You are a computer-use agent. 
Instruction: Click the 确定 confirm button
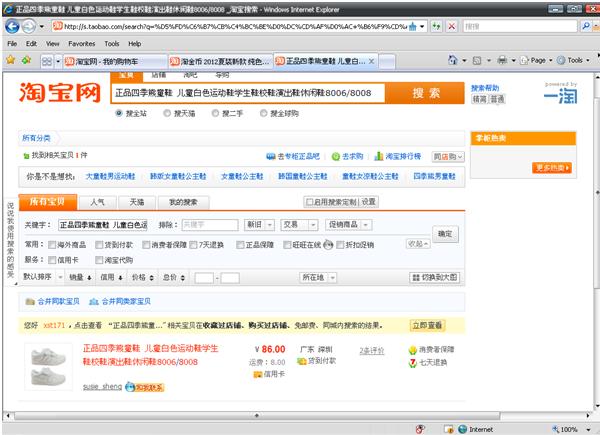pos(445,234)
